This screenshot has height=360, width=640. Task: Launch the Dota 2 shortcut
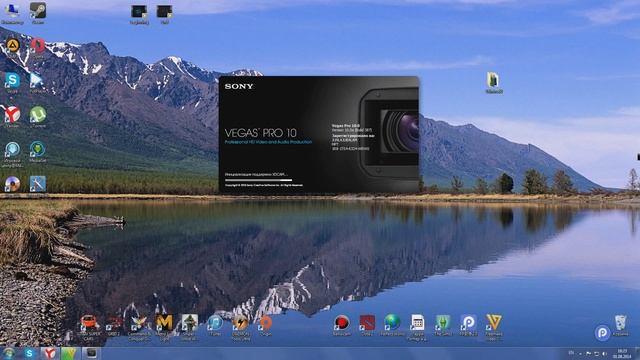367,325
